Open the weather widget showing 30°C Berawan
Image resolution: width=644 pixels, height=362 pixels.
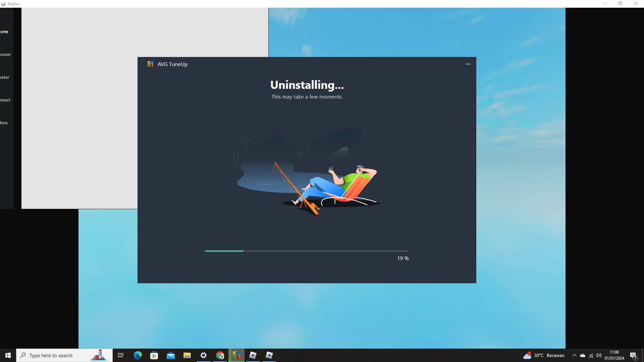[x=544, y=355]
